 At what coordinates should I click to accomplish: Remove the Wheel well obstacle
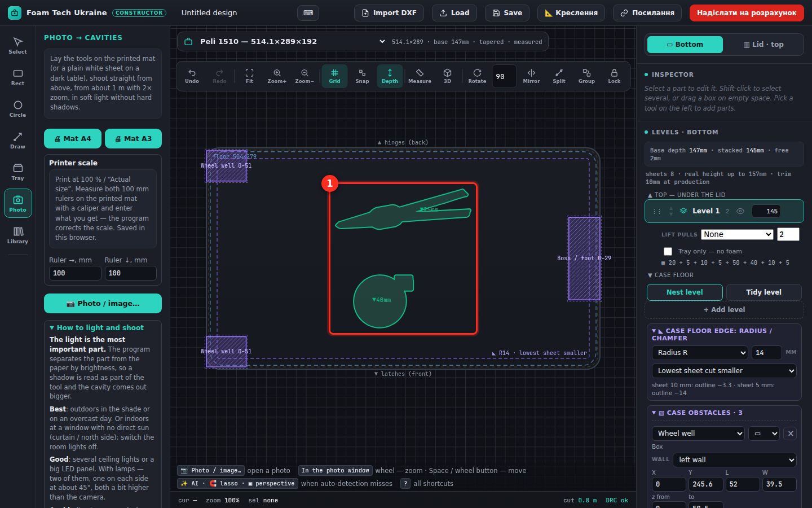tap(791, 433)
